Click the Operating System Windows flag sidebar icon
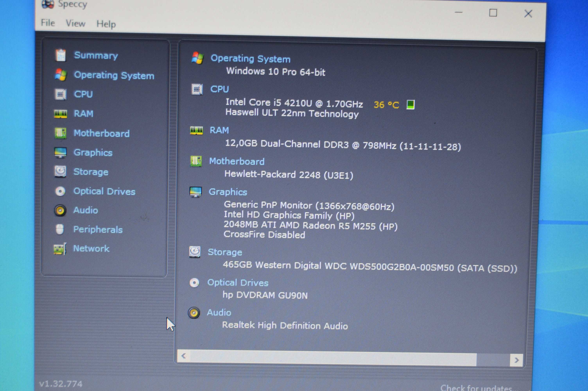Image resolution: width=588 pixels, height=391 pixels. click(x=61, y=74)
